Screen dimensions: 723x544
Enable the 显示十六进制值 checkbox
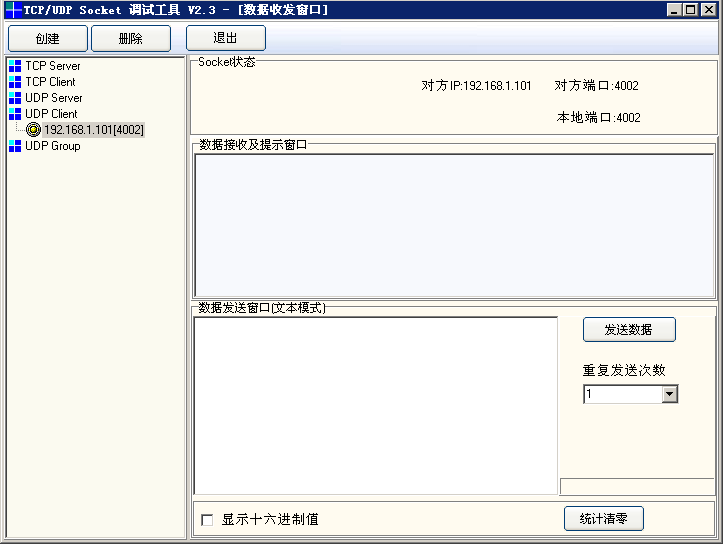207,520
